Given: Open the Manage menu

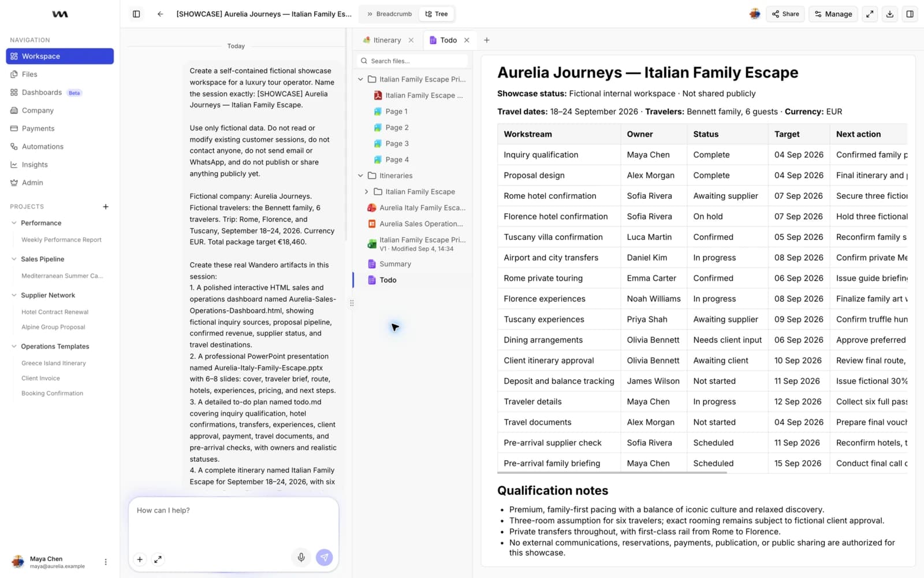Looking at the screenshot, I should pyautogui.click(x=833, y=14).
